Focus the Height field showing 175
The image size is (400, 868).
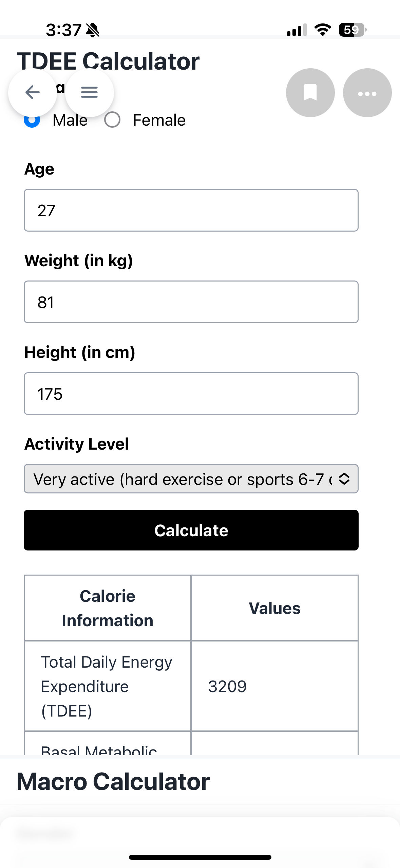pos(191,394)
